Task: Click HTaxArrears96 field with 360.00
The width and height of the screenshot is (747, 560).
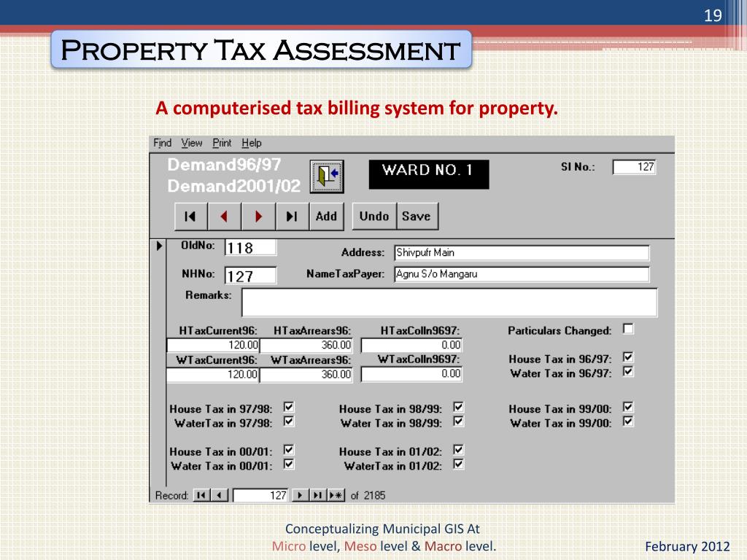Action: click(306, 345)
